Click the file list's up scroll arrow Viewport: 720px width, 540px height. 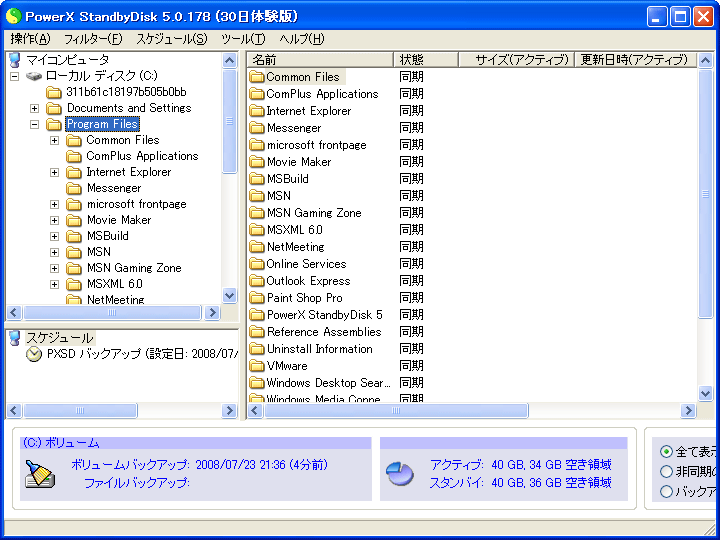tap(705, 61)
